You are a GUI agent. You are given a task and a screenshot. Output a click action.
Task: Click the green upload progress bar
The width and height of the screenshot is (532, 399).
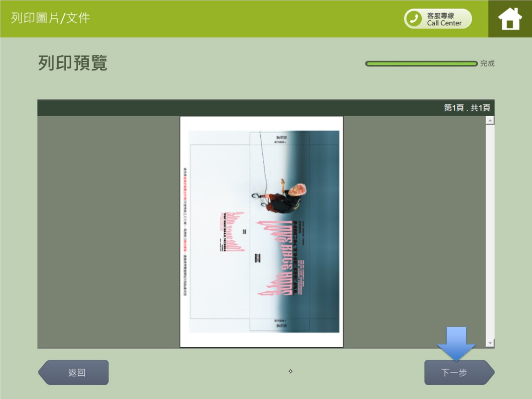(x=421, y=64)
